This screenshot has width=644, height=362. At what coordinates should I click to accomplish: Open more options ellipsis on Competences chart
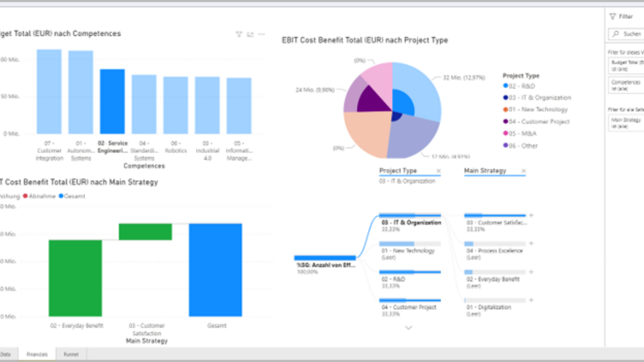pyautogui.click(x=261, y=34)
